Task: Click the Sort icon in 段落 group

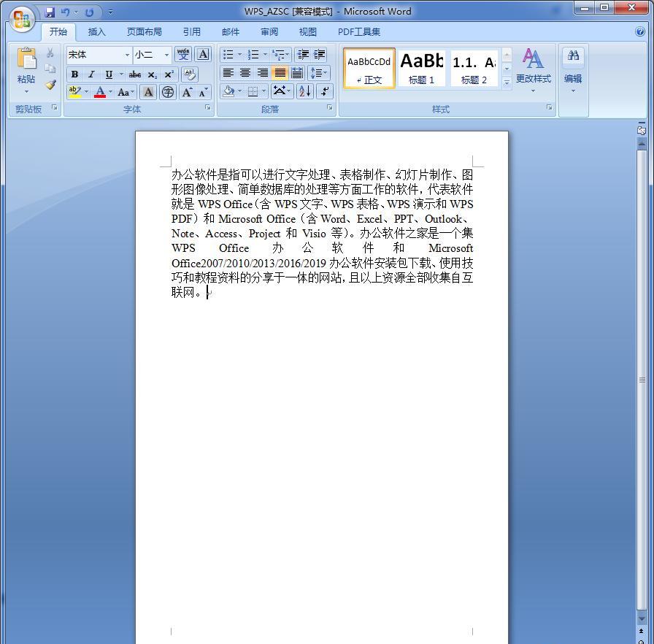Action: click(x=304, y=91)
